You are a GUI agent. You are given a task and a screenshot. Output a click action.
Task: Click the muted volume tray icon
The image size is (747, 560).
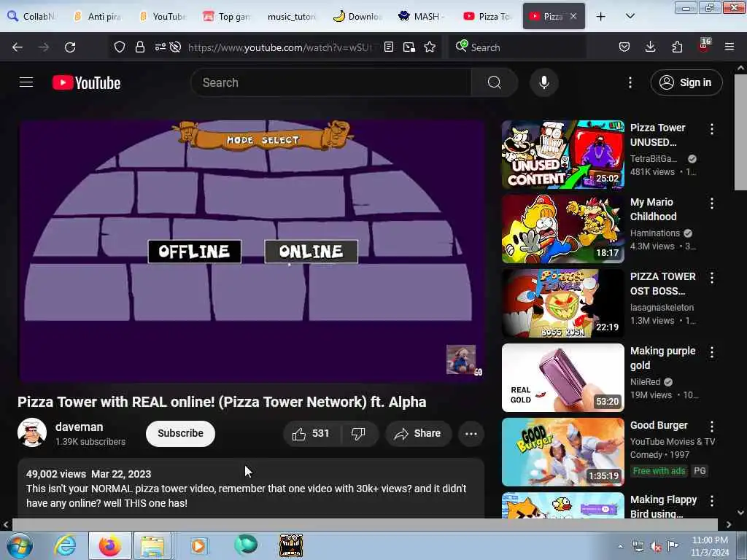click(x=656, y=547)
